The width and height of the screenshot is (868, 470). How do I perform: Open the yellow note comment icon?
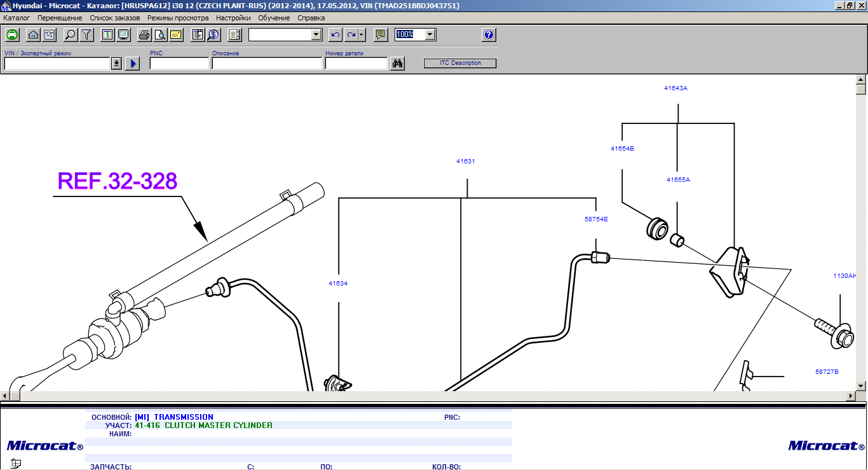(x=381, y=35)
